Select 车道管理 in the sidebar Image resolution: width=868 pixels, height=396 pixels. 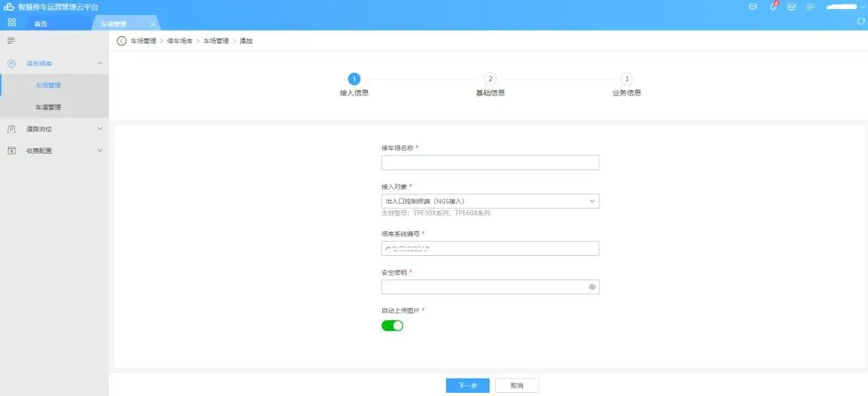(x=48, y=107)
